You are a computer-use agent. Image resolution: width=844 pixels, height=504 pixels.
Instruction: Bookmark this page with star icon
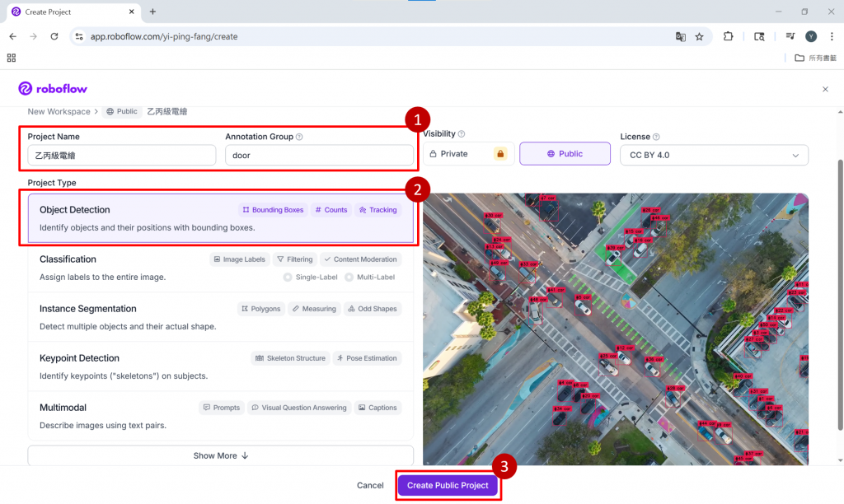pos(699,36)
